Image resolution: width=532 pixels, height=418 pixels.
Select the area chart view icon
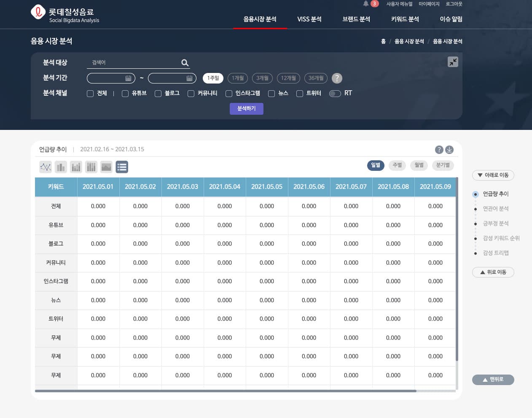pos(106,167)
